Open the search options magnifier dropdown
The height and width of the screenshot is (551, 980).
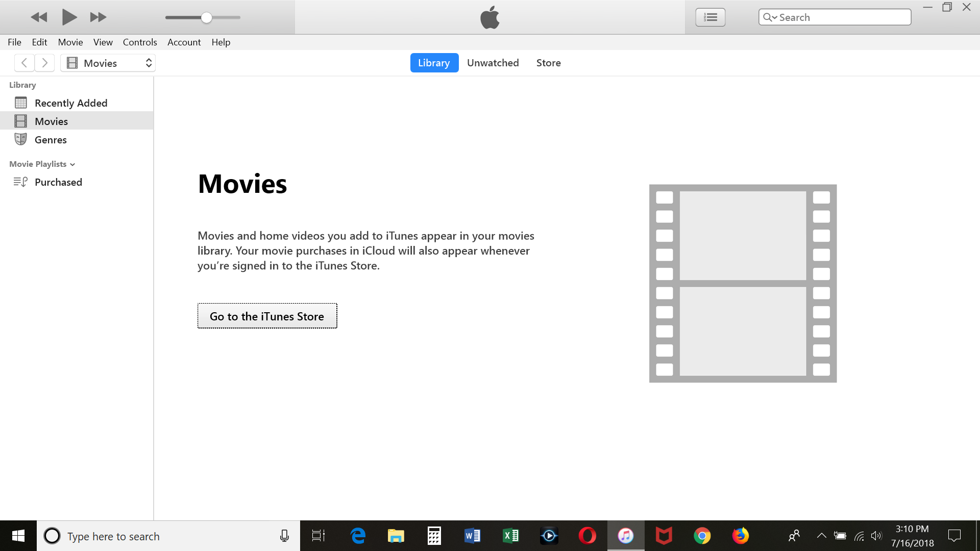pyautogui.click(x=770, y=17)
